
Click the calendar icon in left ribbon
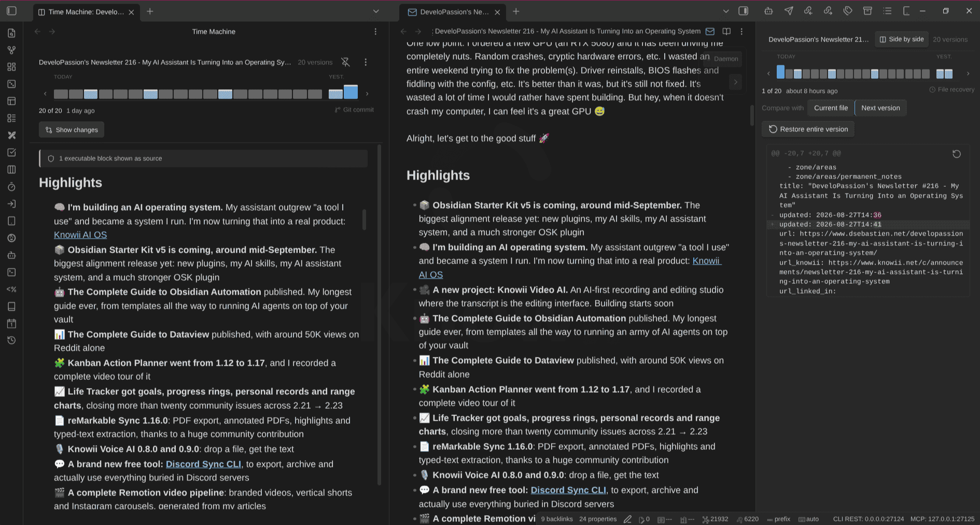11,324
